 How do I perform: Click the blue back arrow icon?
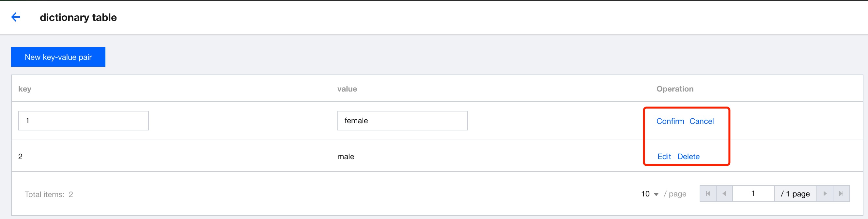click(16, 17)
